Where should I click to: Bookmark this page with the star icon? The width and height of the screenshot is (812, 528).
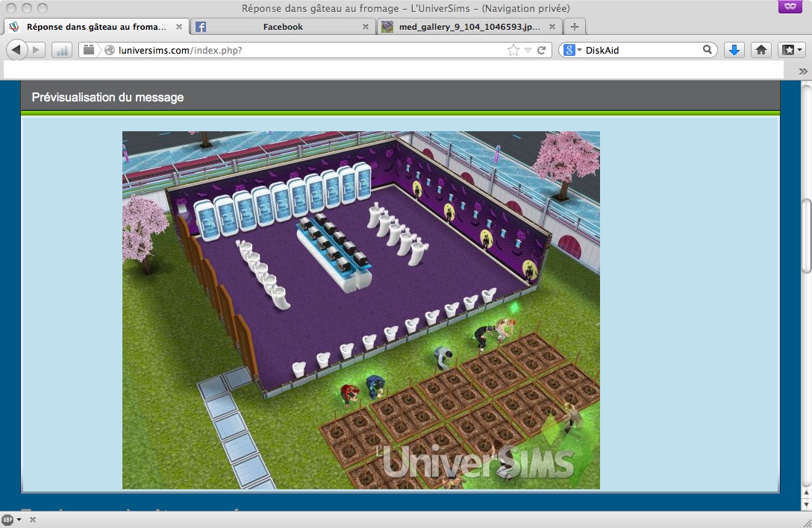[513, 50]
